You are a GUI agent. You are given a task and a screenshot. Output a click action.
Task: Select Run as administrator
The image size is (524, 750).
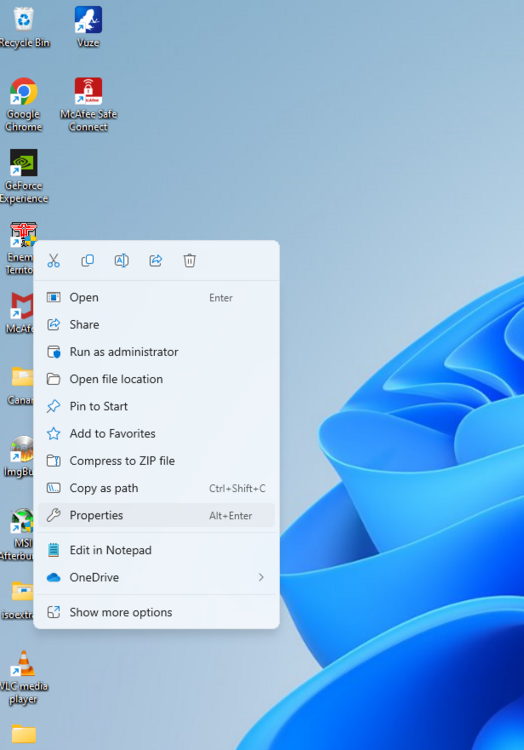click(156, 352)
